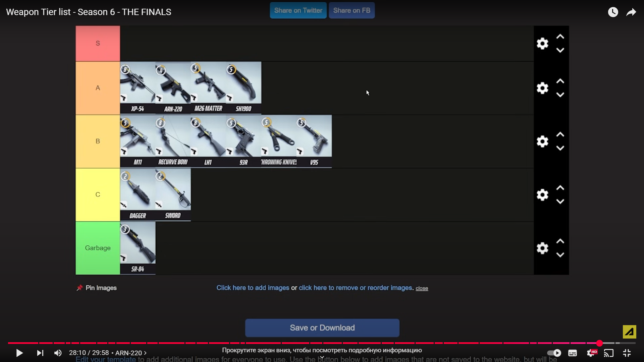This screenshot has height=362, width=644.
Task: Click the 'Edit your template' link
Action: click(106, 359)
